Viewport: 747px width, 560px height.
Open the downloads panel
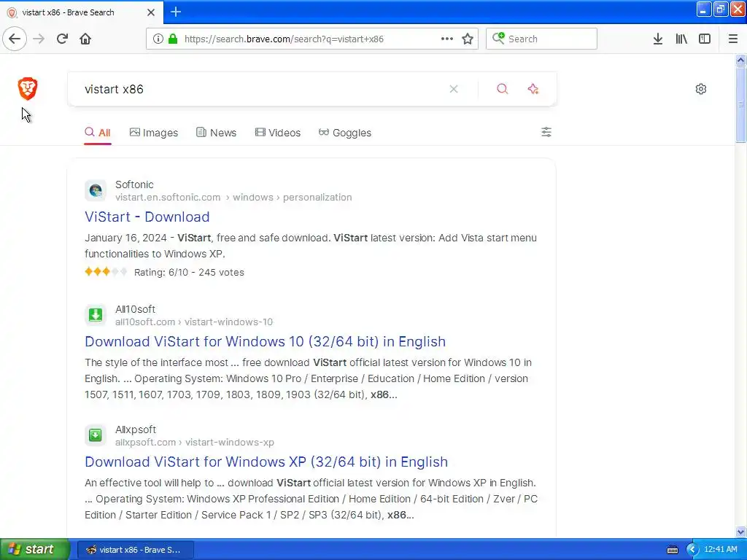[x=658, y=39]
